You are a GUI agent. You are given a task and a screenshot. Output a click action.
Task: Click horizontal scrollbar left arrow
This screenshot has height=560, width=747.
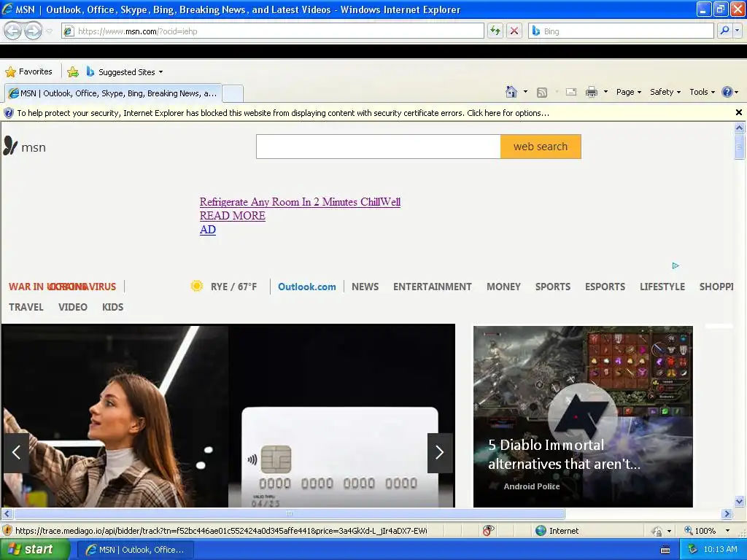(x=7, y=513)
